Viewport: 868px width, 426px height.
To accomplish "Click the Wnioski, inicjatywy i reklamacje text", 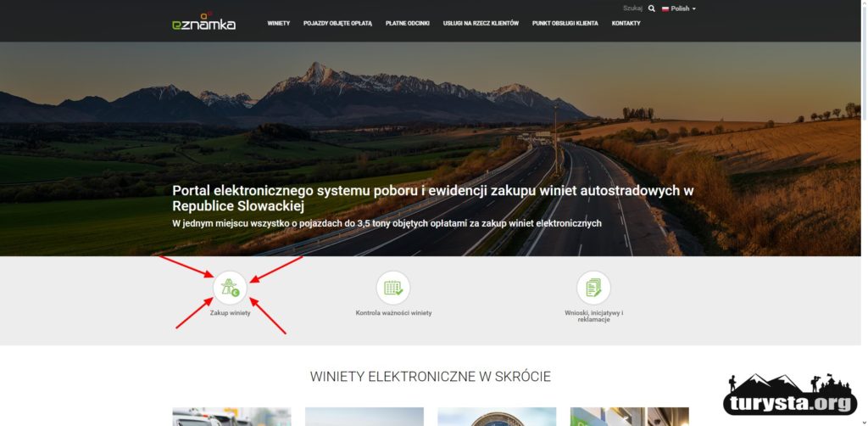I will point(594,317).
